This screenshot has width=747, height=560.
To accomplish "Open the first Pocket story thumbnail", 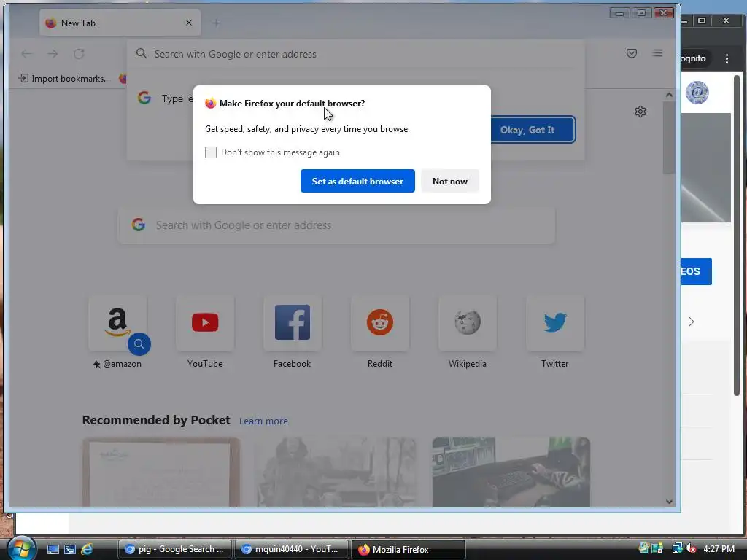I will pyautogui.click(x=161, y=472).
